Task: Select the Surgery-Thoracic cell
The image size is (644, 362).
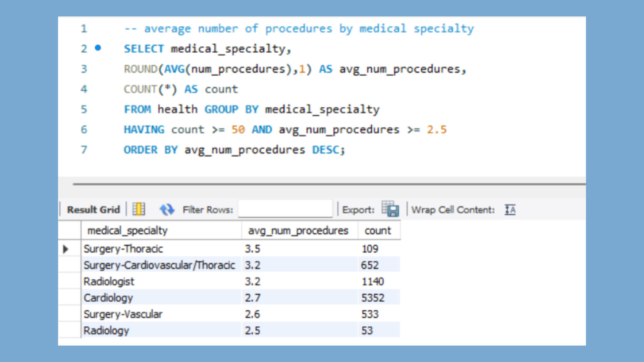Action: pyautogui.click(x=123, y=249)
